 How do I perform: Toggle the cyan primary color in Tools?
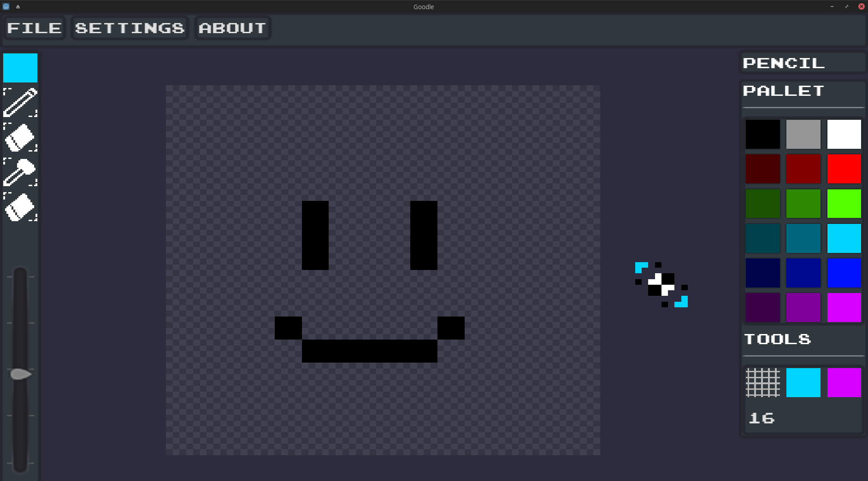click(x=803, y=383)
